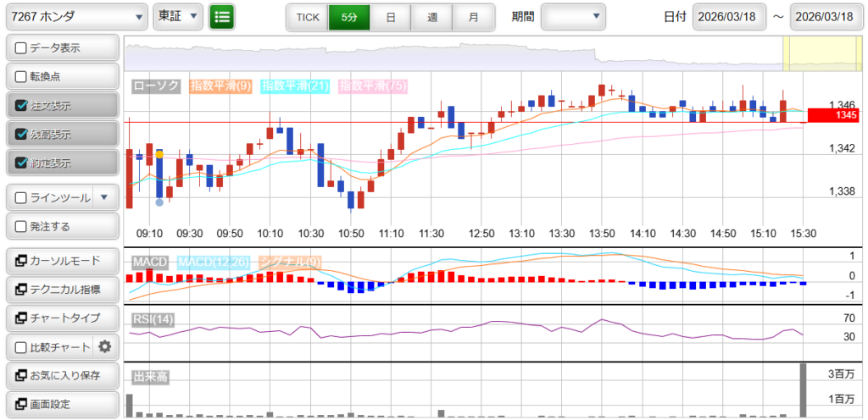868x420 pixels.
Task: Open the 東証 market dropdown
Action: [178, 16]
